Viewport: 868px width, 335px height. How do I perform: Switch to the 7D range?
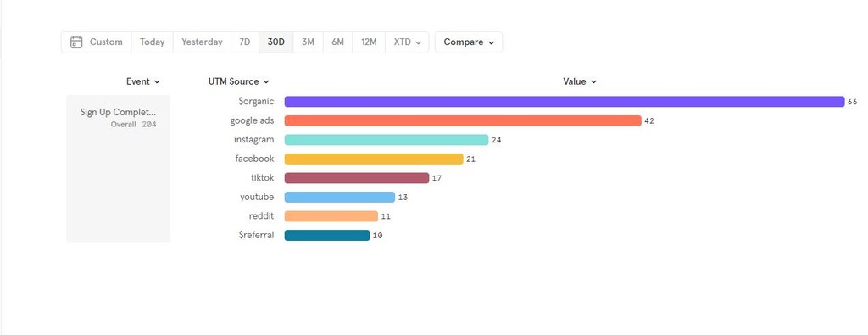pyautogui.click(x=245, y=42)
